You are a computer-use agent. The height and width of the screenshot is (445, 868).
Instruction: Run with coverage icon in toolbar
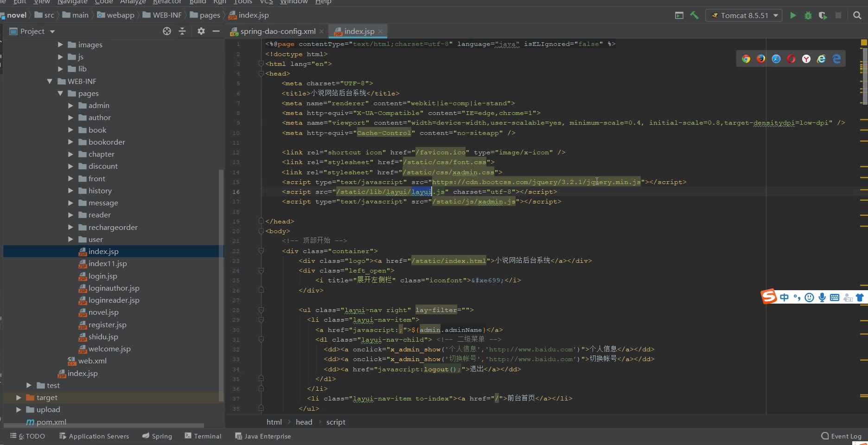(823, 15)
